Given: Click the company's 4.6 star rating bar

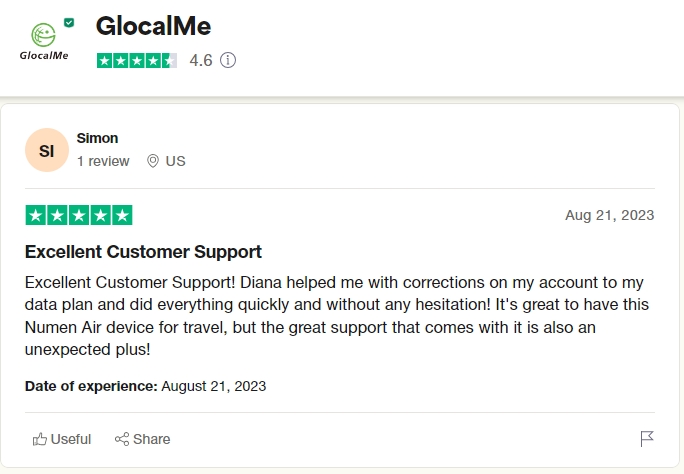Looking at the screenshot, I should click(137, 60).
